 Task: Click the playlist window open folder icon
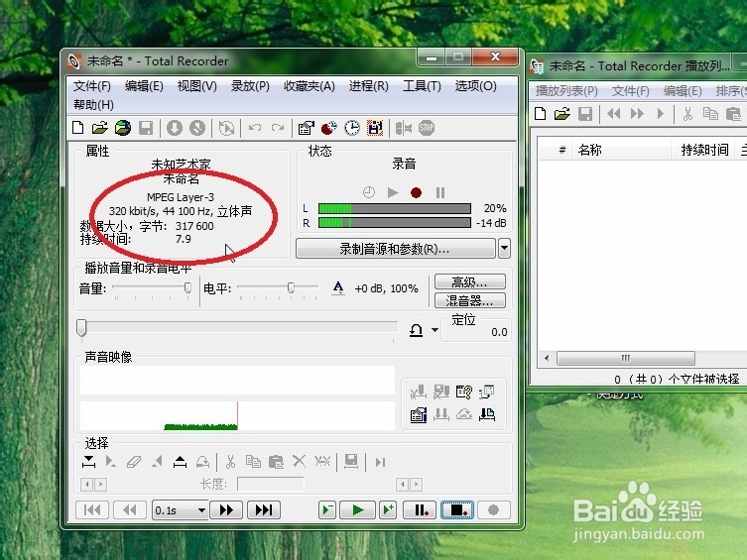click(x=562, y=114)
